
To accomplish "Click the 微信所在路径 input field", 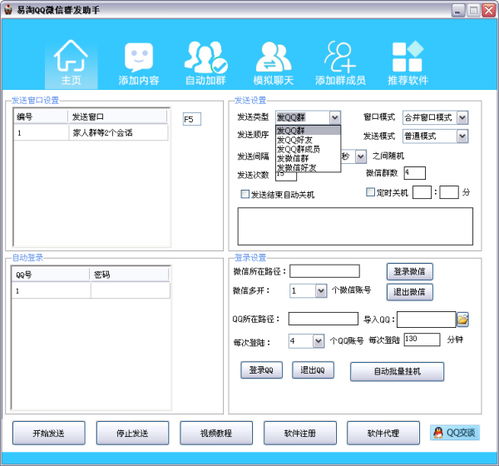I will (325, 271).
